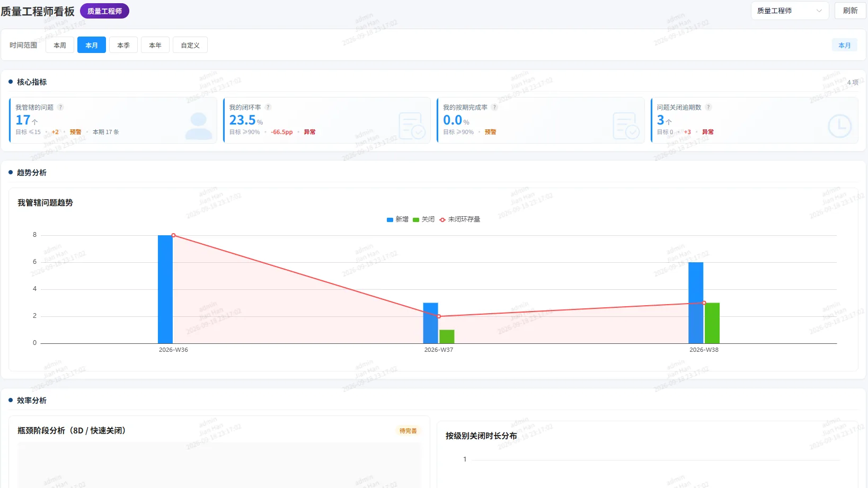
Task: Click the blue 新增 bar for 2026-W37
Action: point(430,323)
